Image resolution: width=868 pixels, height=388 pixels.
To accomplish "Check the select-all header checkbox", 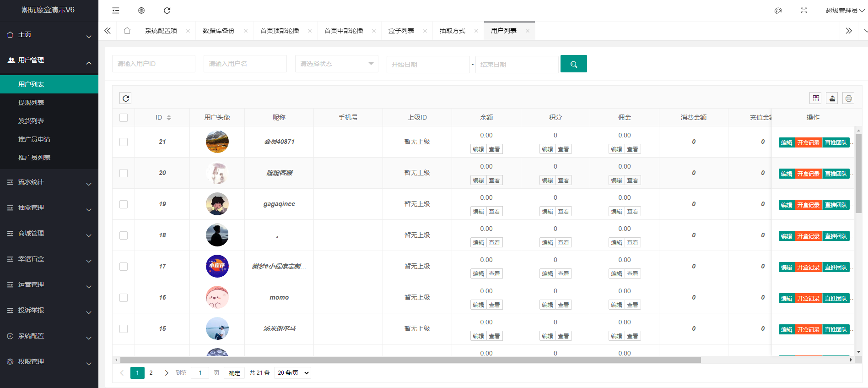I will coord(124,118).
